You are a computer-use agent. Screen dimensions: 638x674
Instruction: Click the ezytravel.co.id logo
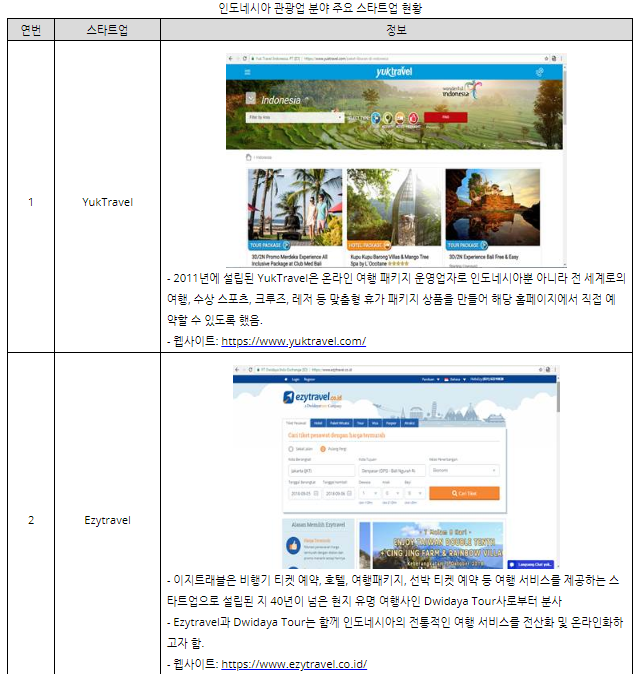pyautogui.click(x=313, y=397)
